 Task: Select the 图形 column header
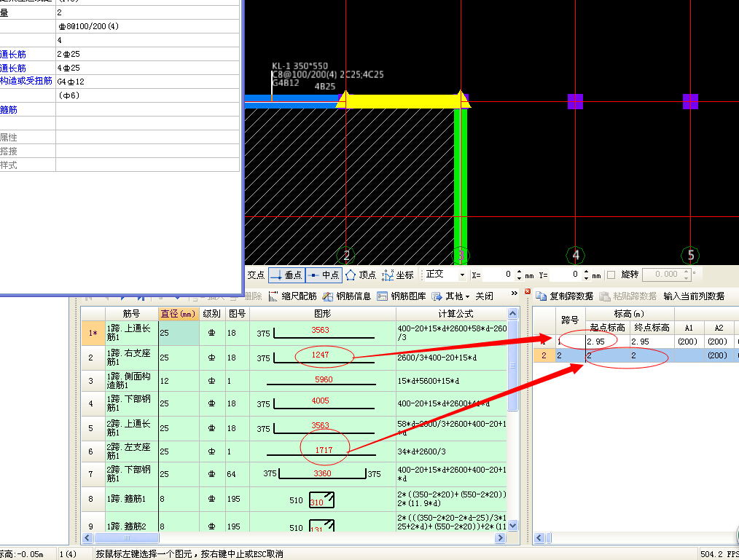322,314
